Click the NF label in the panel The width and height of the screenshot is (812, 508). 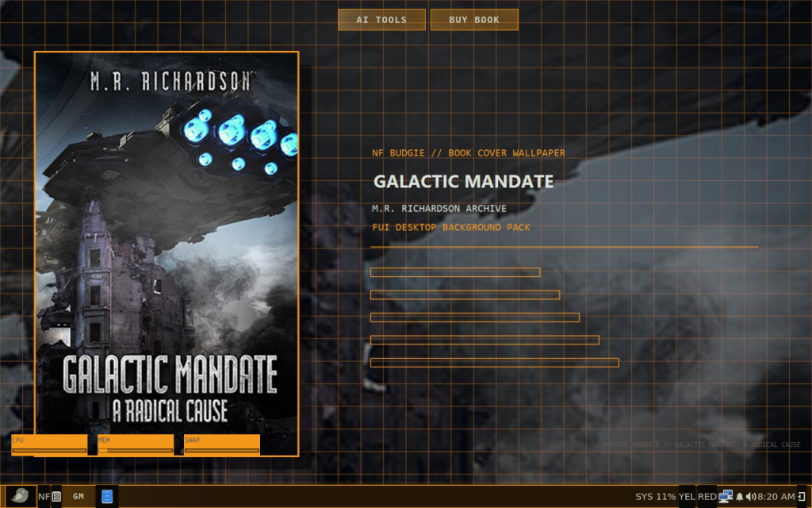(x=44, y=497)
